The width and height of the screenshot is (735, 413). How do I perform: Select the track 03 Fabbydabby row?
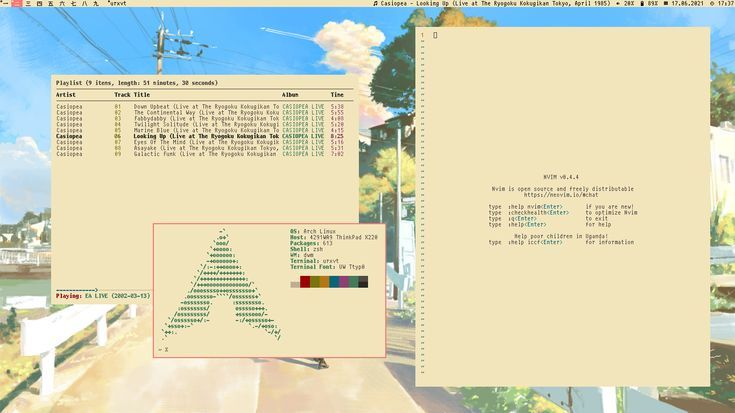click(x=200, y=119)
